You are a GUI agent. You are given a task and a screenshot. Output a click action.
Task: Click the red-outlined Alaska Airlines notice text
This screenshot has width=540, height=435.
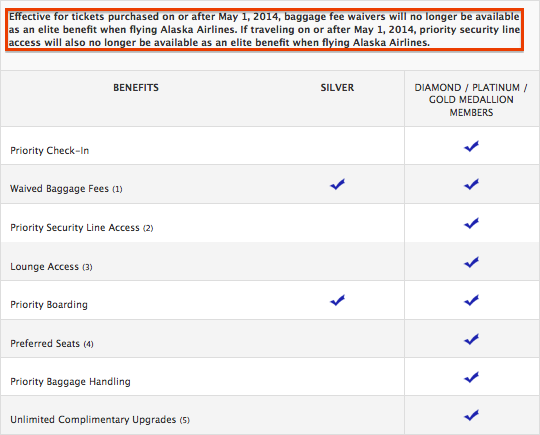point(264,30)
